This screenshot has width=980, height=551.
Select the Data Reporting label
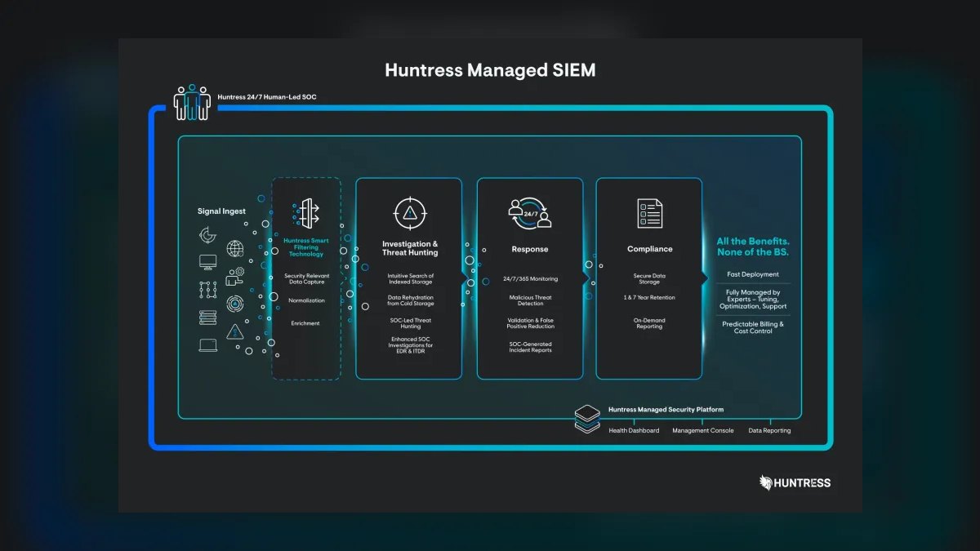coord(769,430)
